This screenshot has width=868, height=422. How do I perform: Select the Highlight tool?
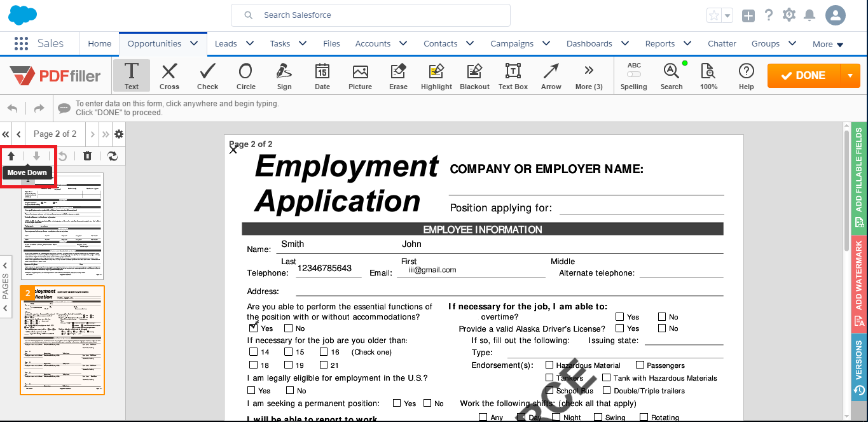click(436, 76)
